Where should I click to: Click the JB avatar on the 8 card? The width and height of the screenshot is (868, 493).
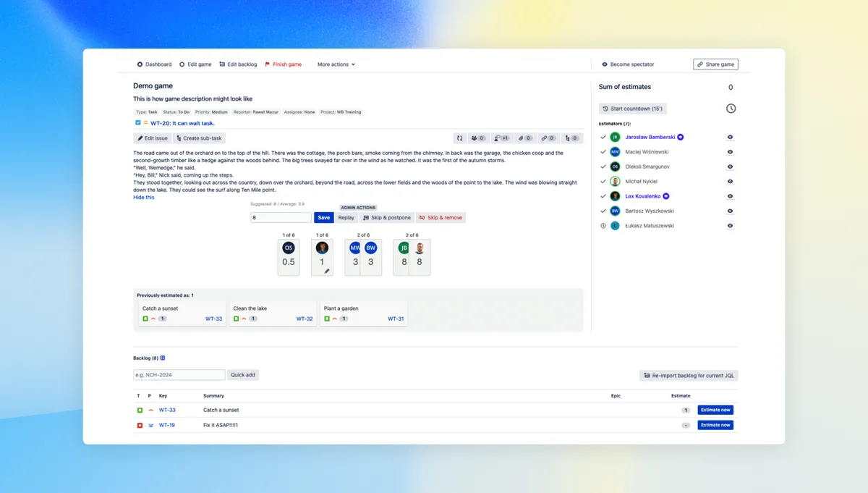[x=404, y=248]
